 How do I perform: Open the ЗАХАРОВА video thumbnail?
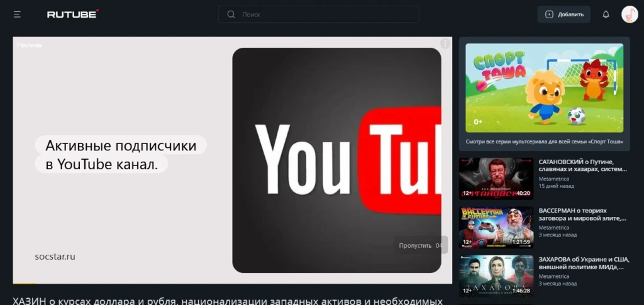point(496,276)
